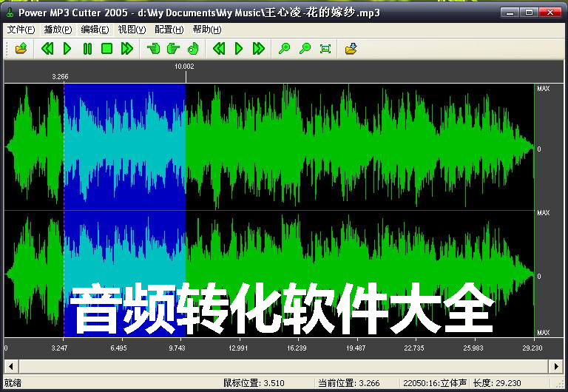
Task: Click the second fast-forward icon for selection
Action: tap(259, 48)
